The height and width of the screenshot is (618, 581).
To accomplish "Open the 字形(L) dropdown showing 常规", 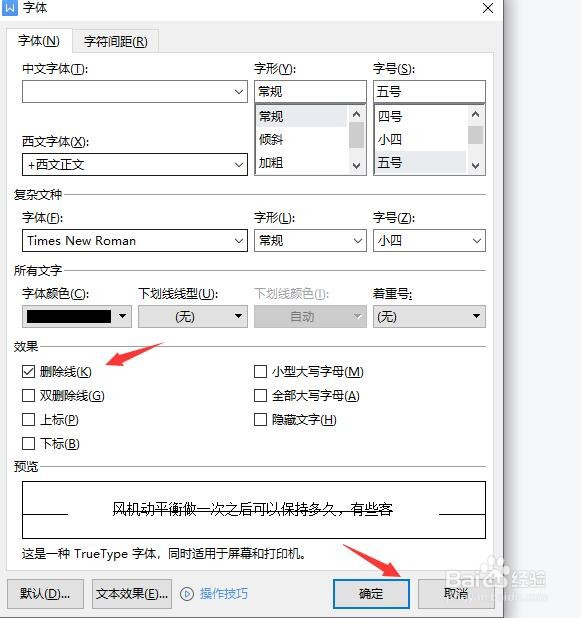I will 358,240.
